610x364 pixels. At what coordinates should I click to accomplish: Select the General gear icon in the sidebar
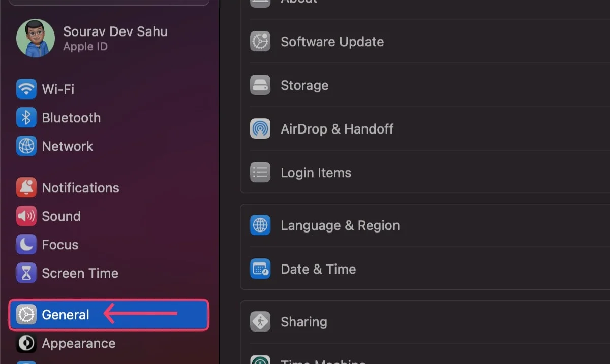pyautogui.click(x=26, y=315)
